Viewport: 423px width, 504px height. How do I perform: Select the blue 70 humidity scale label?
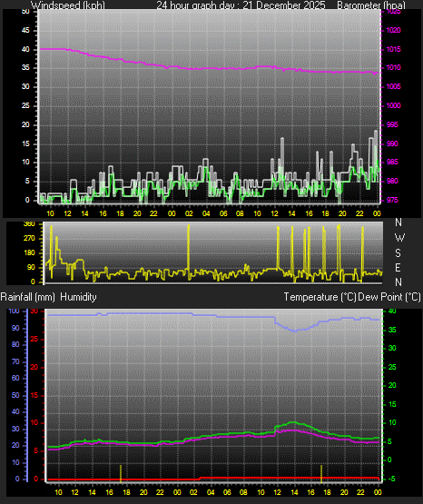15,361
